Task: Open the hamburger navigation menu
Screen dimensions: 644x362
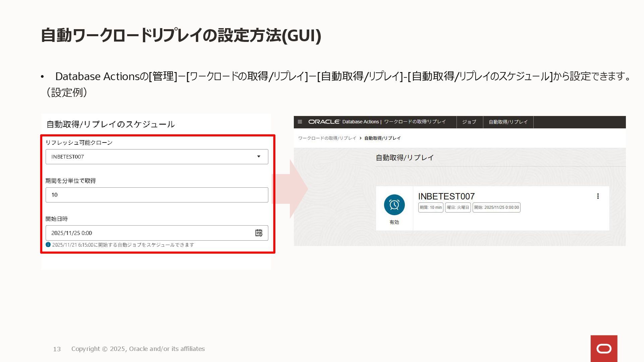Action: click(300, 122)
